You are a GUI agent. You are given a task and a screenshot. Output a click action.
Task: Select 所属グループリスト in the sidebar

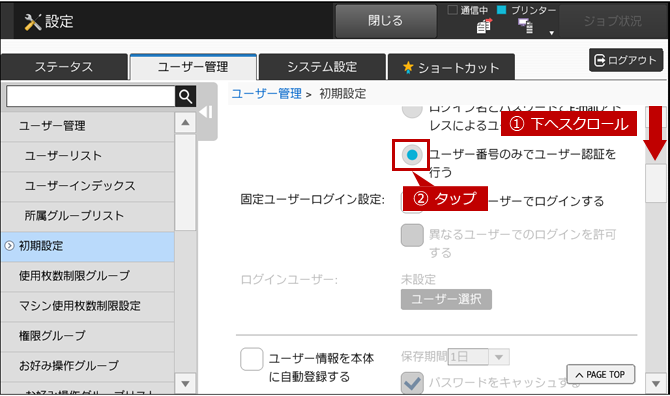point(88,216)
